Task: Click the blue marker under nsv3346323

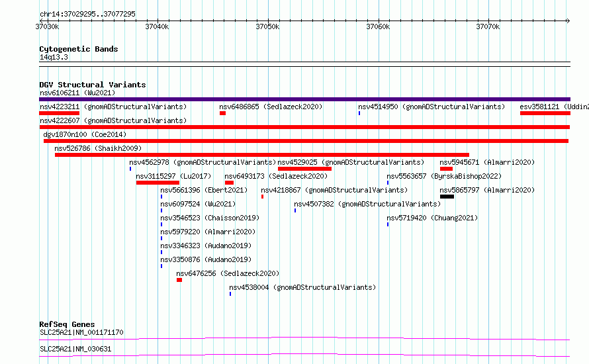Action: pyautogui.click(x=161, y=252)
